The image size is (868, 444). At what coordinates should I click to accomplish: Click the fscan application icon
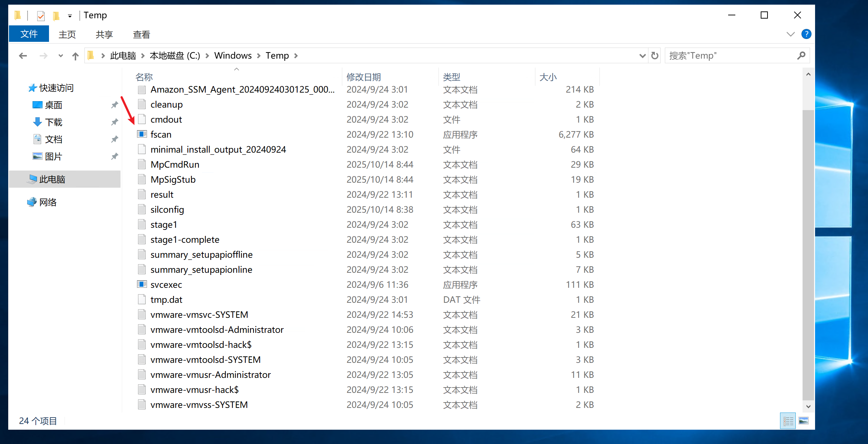click(x=142, y=134)
